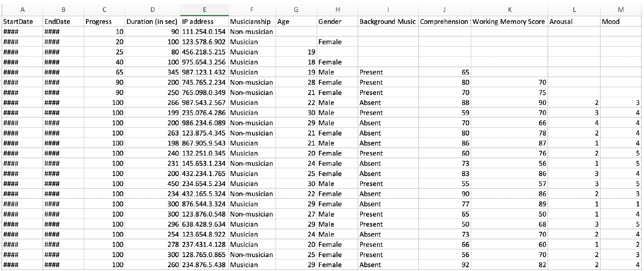Screen dimensions: 644x271
Task: Click the EndDate header cell
Action: pyautogui.click(x=63, y=22)
